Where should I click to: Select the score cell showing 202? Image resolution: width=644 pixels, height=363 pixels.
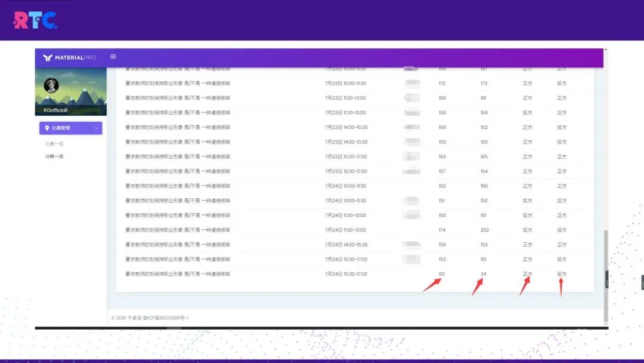485,230
